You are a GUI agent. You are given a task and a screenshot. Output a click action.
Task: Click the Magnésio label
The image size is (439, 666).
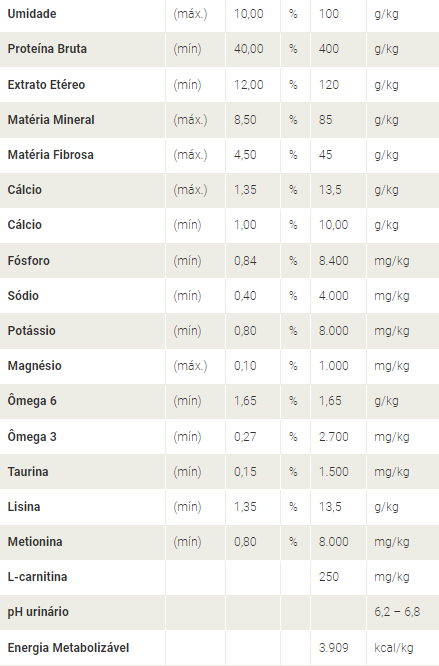[34, 366]
